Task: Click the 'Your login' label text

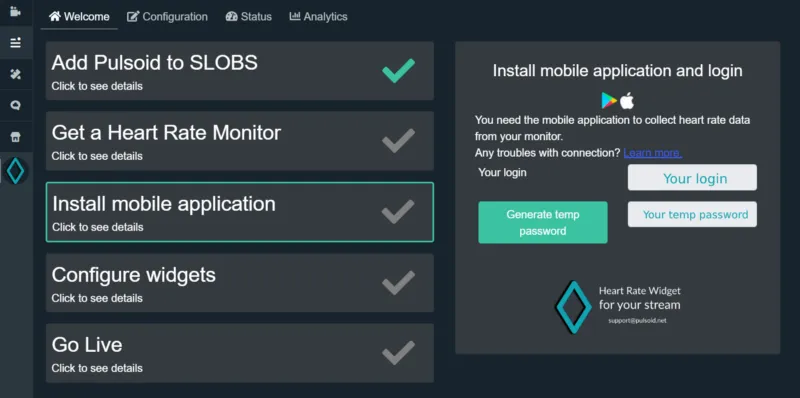Action: tap(502, 172)
